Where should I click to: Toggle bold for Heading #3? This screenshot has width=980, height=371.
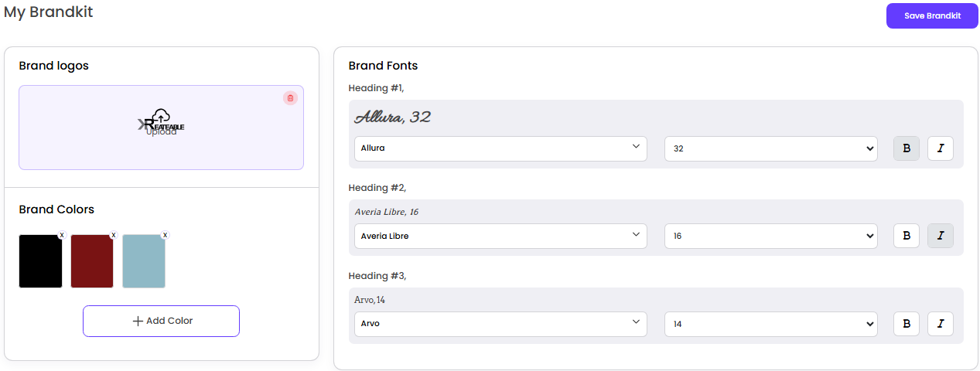coord(907,324)
